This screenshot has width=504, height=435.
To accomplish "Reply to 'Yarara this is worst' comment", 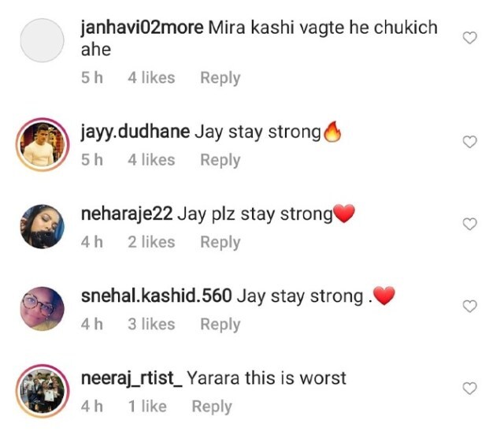I will (212, 407).
